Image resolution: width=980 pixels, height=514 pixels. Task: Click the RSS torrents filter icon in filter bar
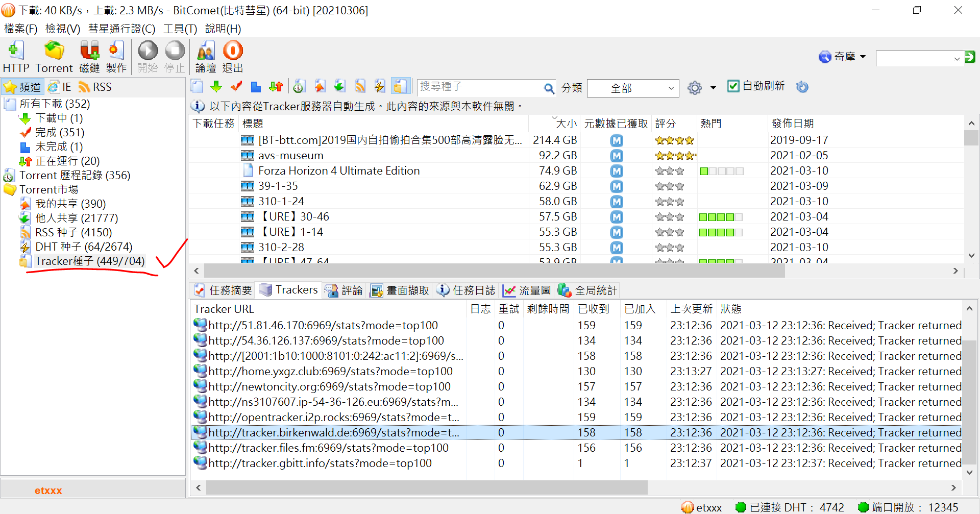click(x=360, y=87)
